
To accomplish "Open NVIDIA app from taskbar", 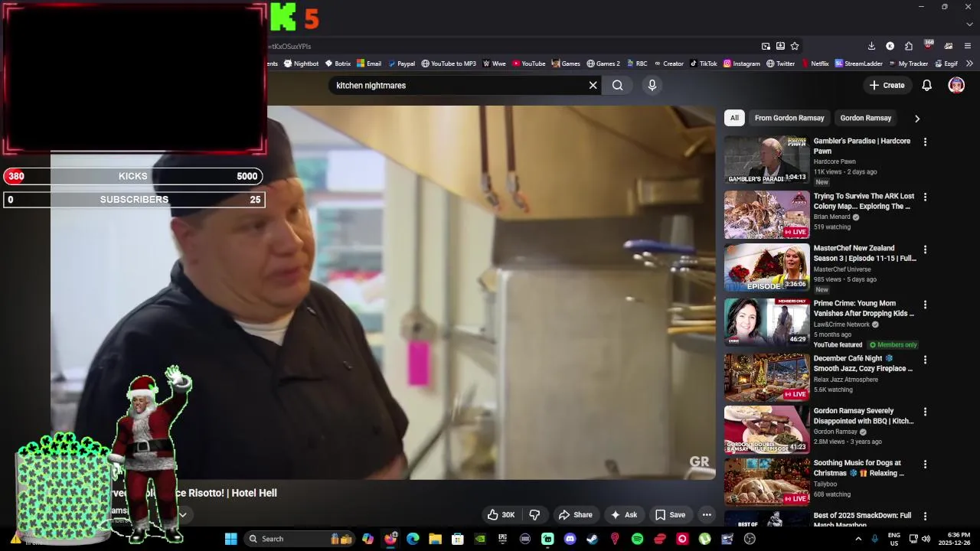I will [480, 539].
